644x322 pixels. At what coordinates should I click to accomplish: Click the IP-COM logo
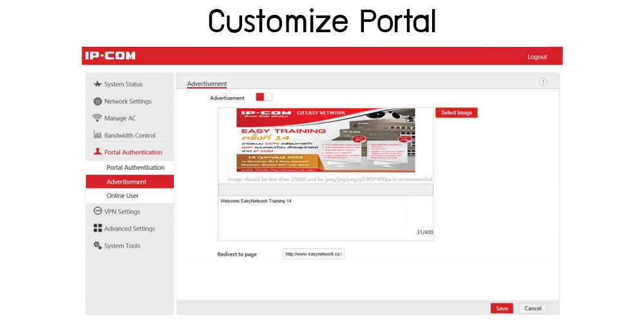click(110, 56)
